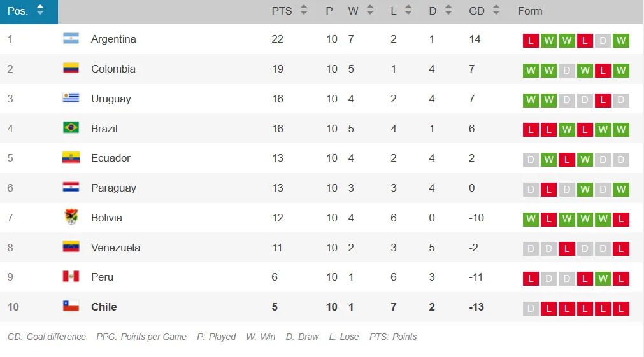Click the Brazil flag icon
This screenshot has height=357, width=644.
pos(71,128)
